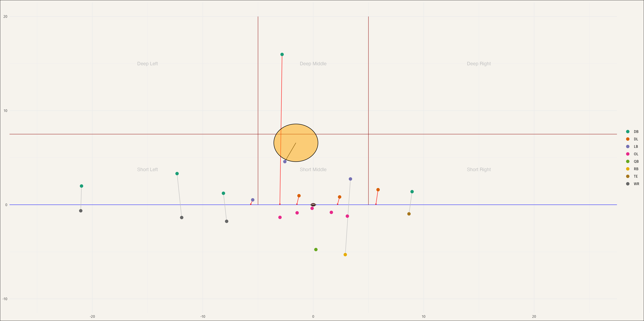The height and width of the screenshot is (321, 644).
Task: Click the RB legend label
Action: coord(636,169)
